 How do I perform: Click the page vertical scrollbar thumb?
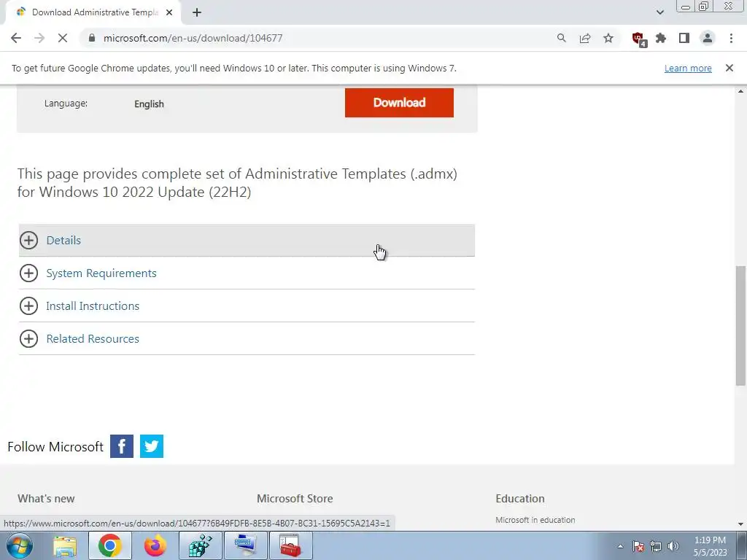click(740, 325)
